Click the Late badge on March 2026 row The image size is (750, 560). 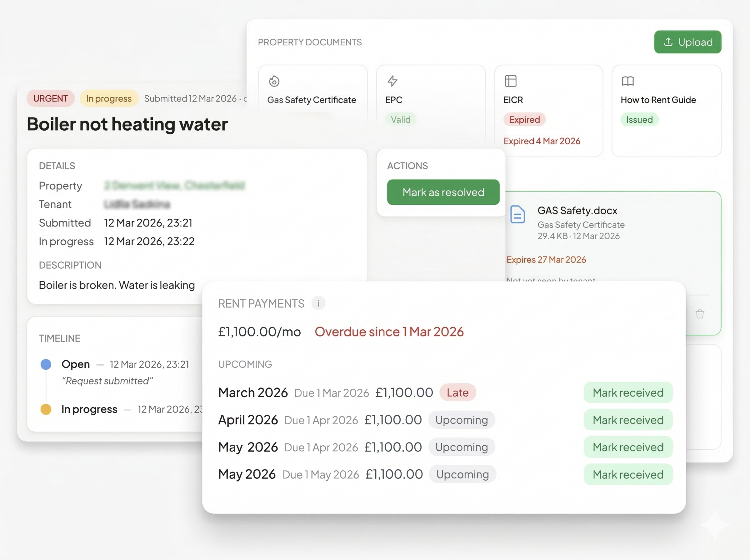pyautogui.click(x=458, y=392)
